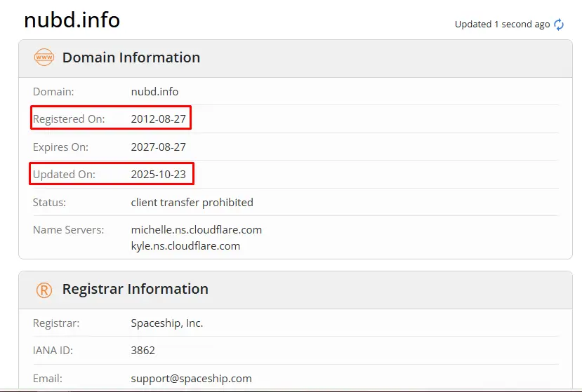Click the nubd.info page title

point(72,20)
